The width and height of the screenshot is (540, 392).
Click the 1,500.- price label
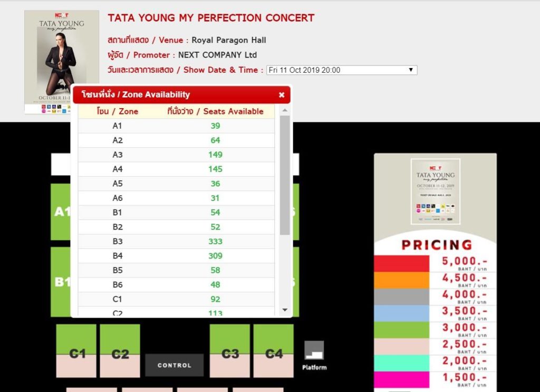pos(464,377)
